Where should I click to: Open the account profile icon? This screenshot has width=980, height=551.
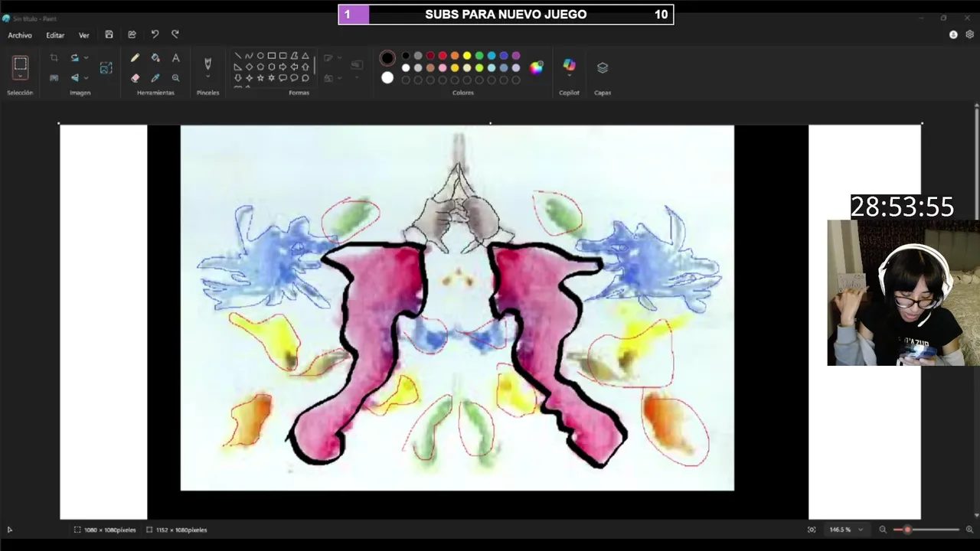coord(953,34)
